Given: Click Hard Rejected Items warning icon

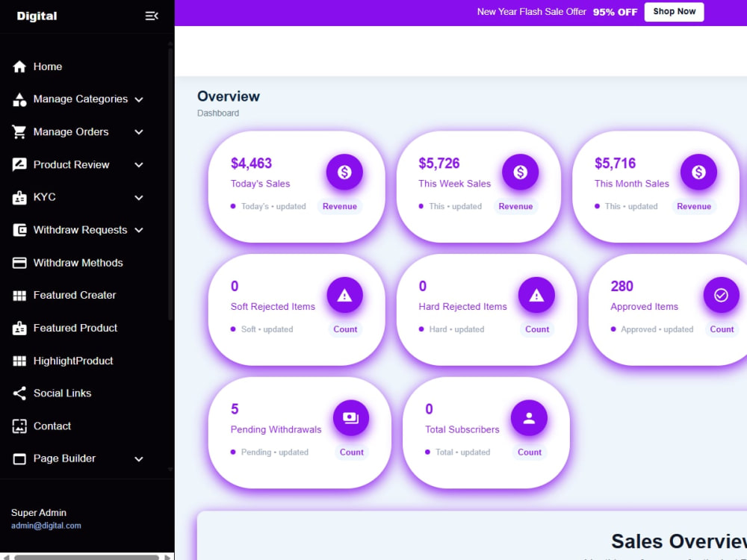Looking at the screenshot, I should pos(536,295).
